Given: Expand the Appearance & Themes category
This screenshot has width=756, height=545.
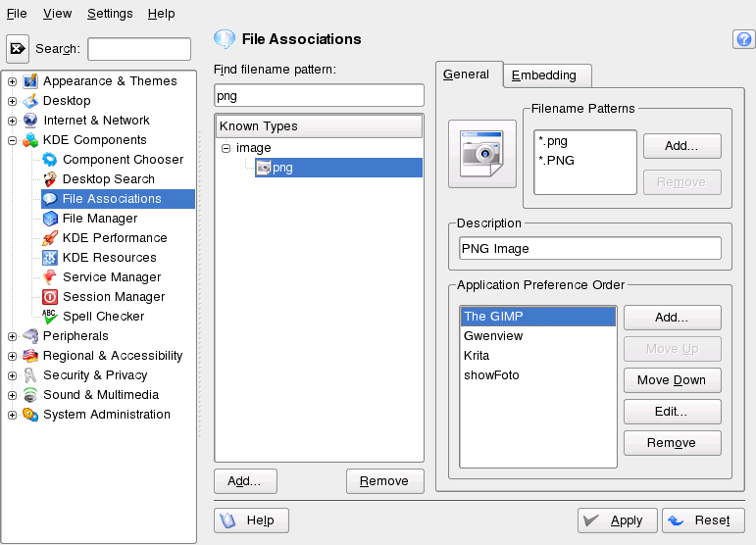Looking at the screenshot, I should 13,81.
